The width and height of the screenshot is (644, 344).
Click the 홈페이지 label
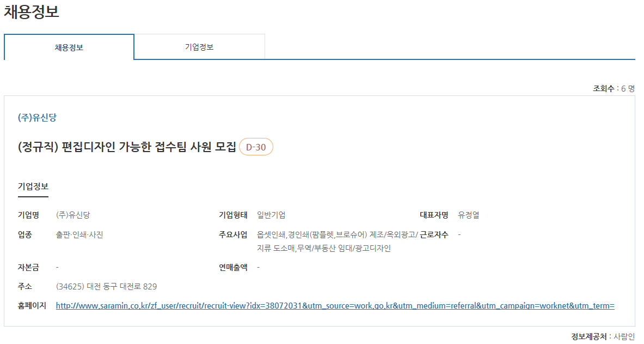coord(32,306)
